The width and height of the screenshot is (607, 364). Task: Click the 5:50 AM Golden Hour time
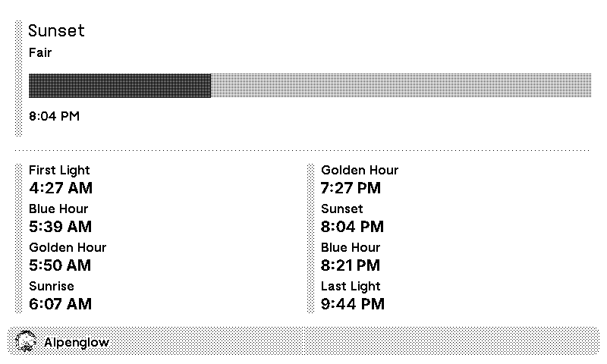tap(61, 265)
